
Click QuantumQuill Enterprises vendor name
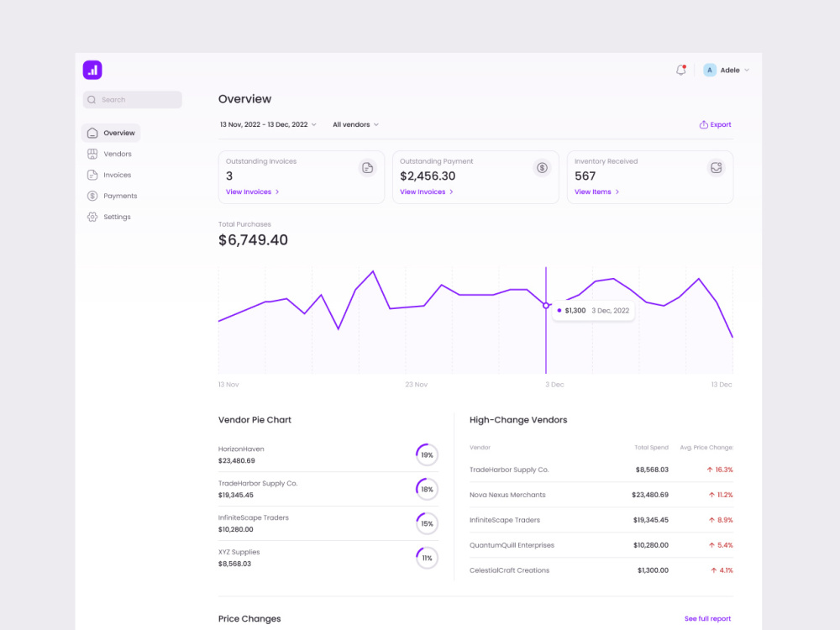(512, 545)
